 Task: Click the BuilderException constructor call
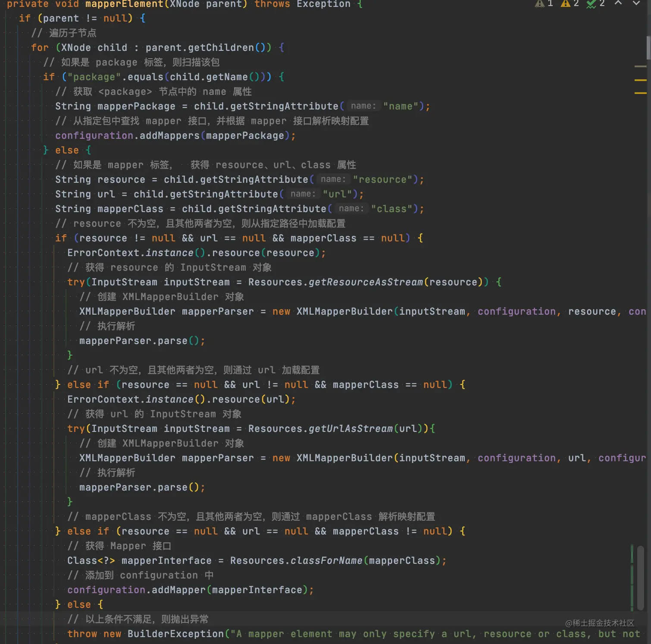pos(175,634)
